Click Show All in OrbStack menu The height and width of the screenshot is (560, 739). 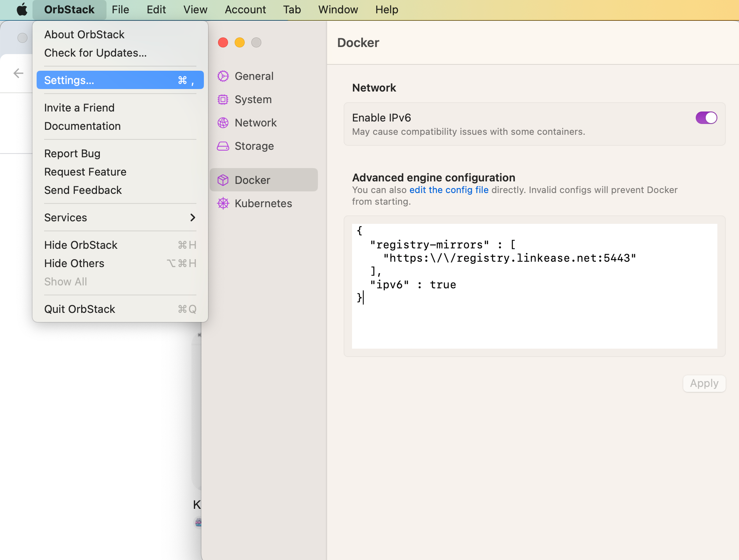click(120, 282)
